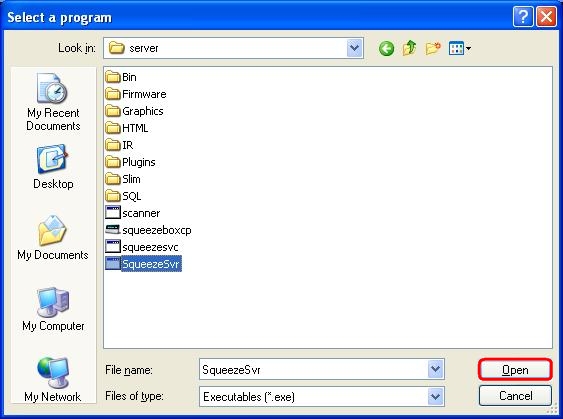Click the 'Graphics' folder name

pos(143,111)
